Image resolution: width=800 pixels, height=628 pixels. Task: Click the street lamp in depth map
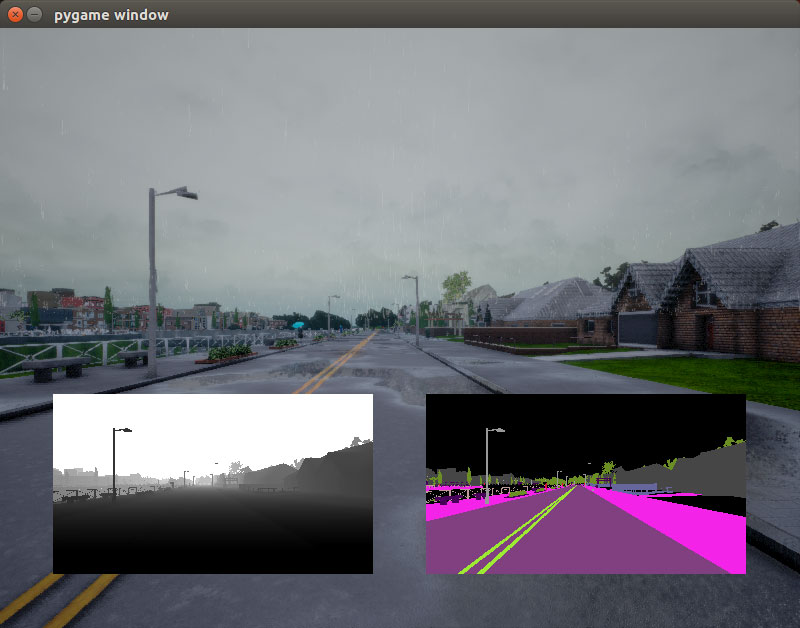[114, 462]
